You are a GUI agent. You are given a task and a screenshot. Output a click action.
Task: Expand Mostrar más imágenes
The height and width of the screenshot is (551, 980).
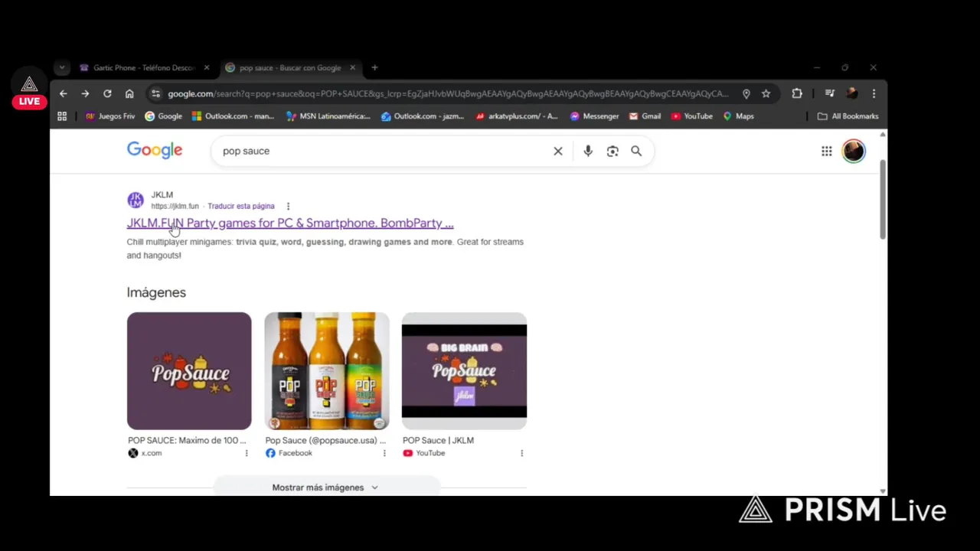[x=325, y=487]
